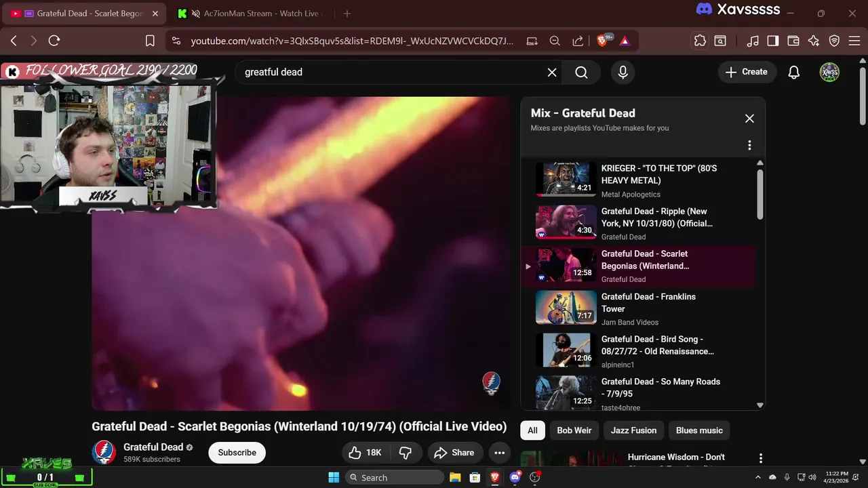Click the playlist scrollbar up arrow
The width and height of the screenshot is (868, 488).
tap(759, 163)
